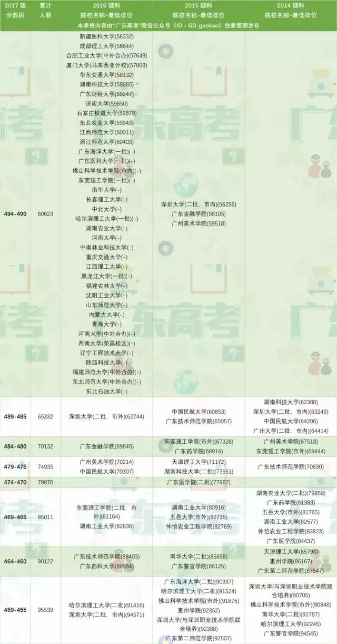
Task: Select cumulative count 95539
Action: pyautogui.click(x=45, y=610)
